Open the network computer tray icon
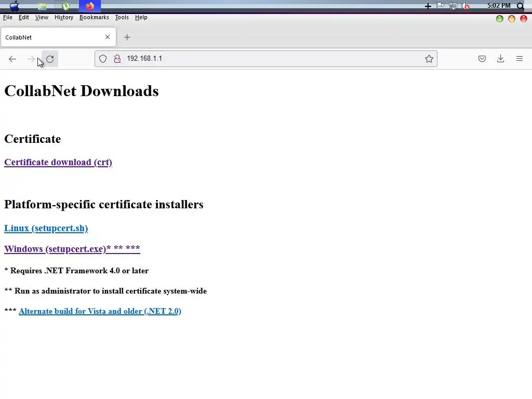This screenshot has width=532, height=399. 453,6
